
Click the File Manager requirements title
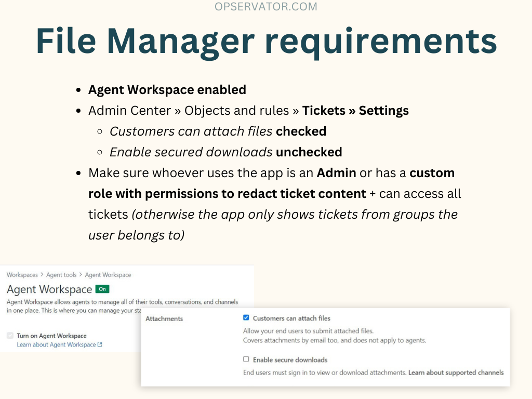[266, 41]
